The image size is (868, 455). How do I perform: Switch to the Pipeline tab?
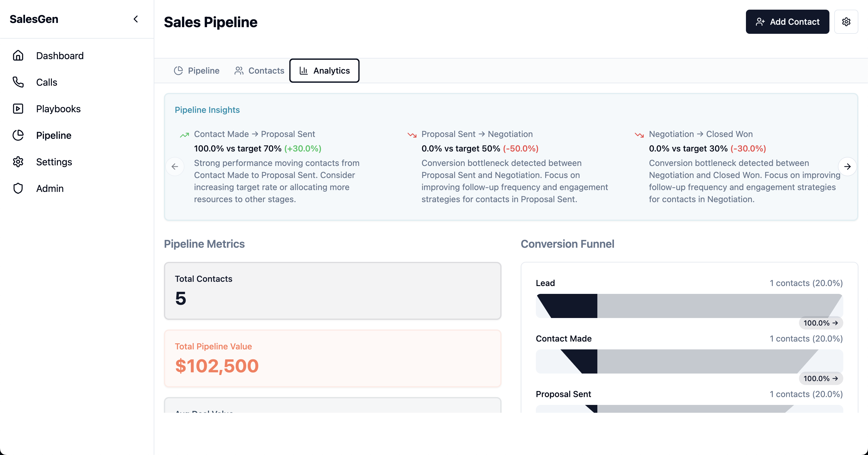[197, 71]
